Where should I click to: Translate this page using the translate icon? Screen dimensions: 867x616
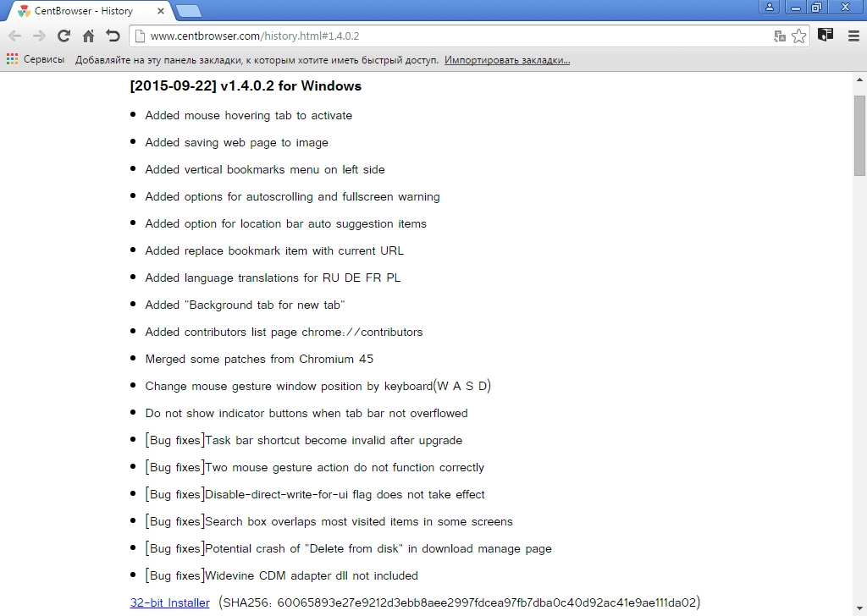780,36
